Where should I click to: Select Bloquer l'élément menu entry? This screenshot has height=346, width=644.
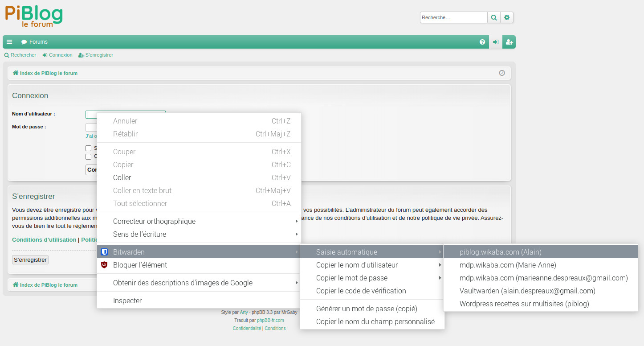point(140,265)
